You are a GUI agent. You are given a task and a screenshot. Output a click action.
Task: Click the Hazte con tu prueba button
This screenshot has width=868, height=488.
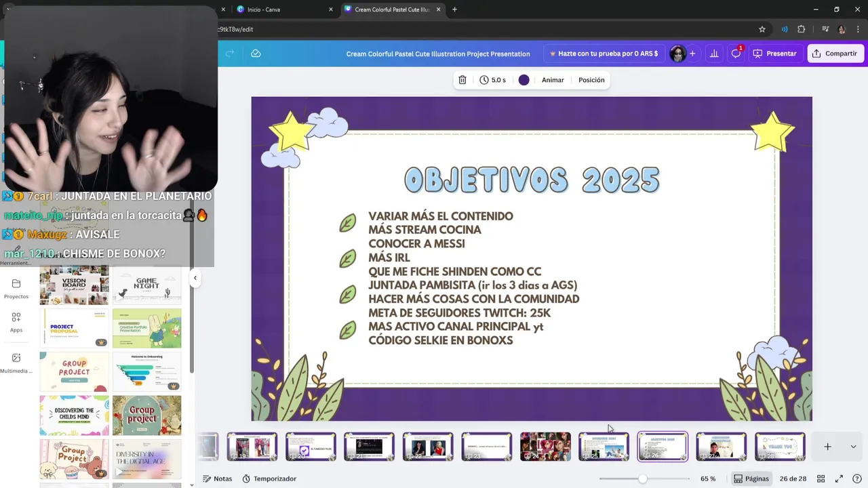(x=604, y=54)
